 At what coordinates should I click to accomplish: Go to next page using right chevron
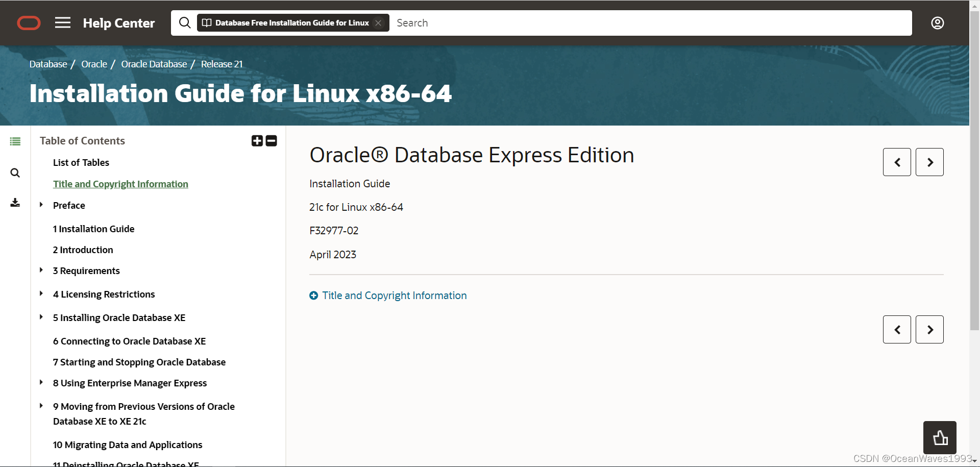[x=929, y=162]
